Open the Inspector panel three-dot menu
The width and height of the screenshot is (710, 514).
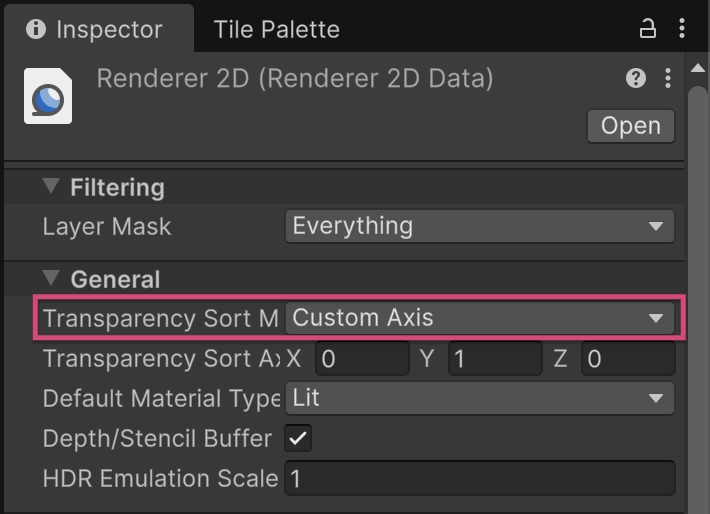(681, 28)
